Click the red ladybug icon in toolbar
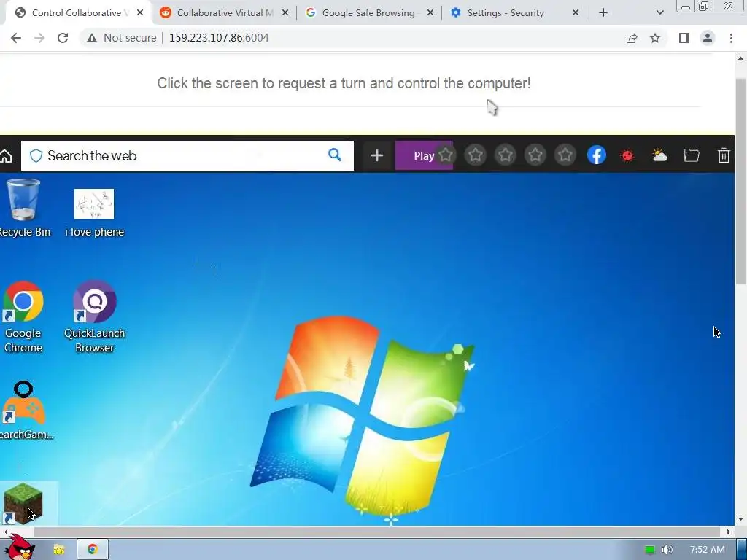The width and height of the screenshot is (747, 560). (x=627, y=155)
